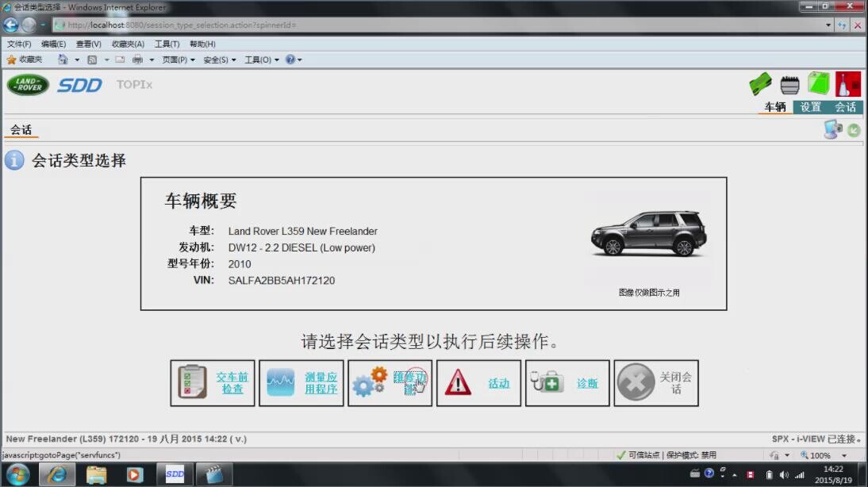
Task: Open the 文件(F) menu
Action: 19,44
